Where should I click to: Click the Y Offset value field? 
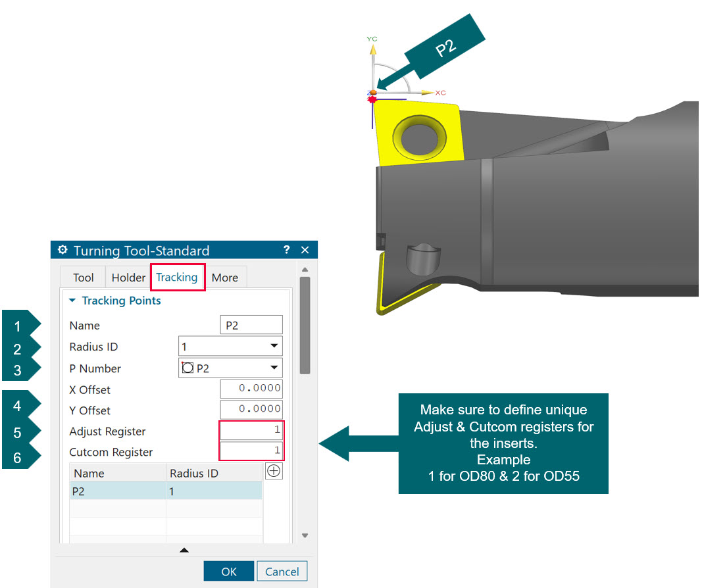coord(251,410)
